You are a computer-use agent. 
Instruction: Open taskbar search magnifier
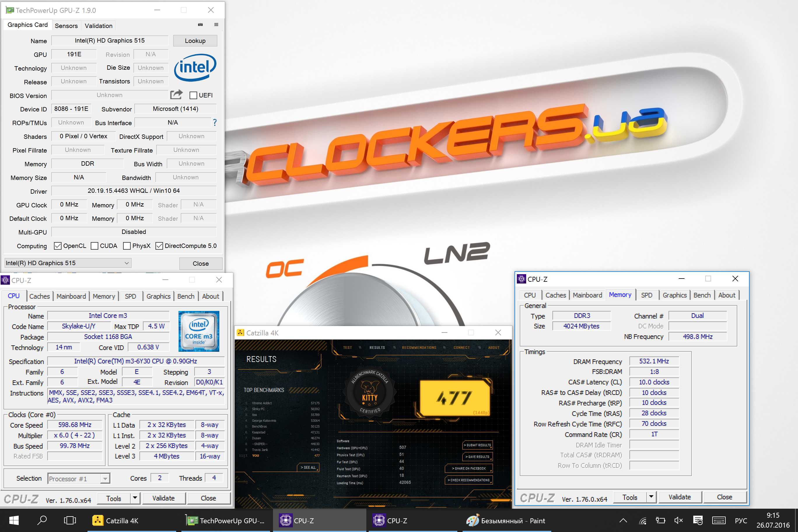[42, 520]
